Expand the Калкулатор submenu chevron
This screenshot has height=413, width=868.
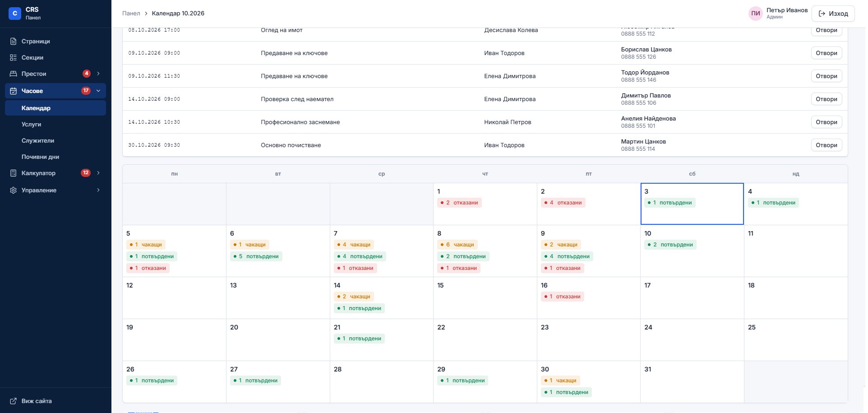click(98, 173)
